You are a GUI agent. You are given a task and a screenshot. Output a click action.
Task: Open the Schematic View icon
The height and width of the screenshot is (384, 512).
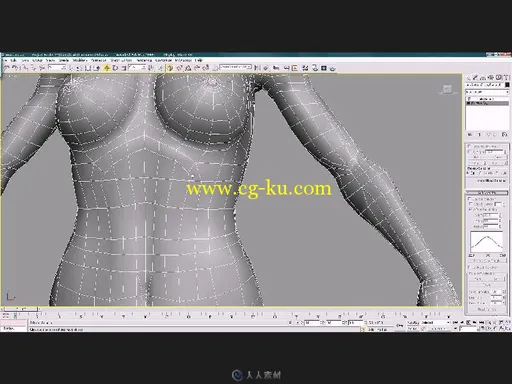click(x=295, y=68)
